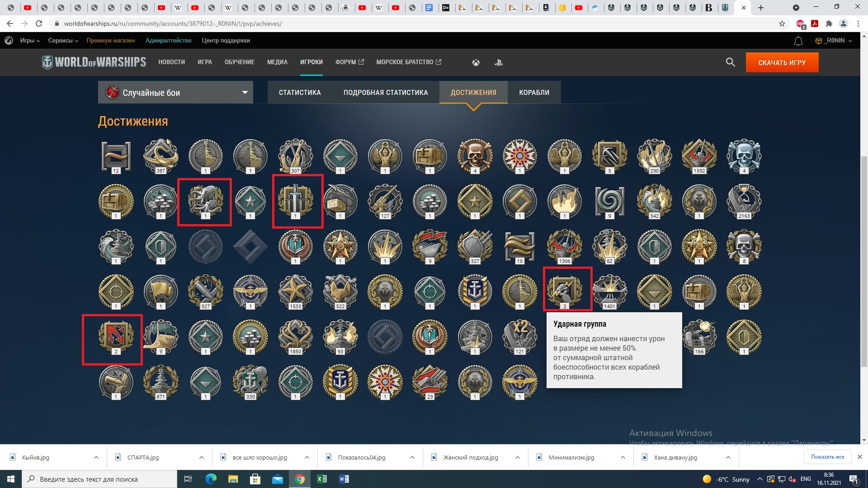Show hidden system tray icons
The height and width of the screenshot is (488, 868).
(759, 479)
